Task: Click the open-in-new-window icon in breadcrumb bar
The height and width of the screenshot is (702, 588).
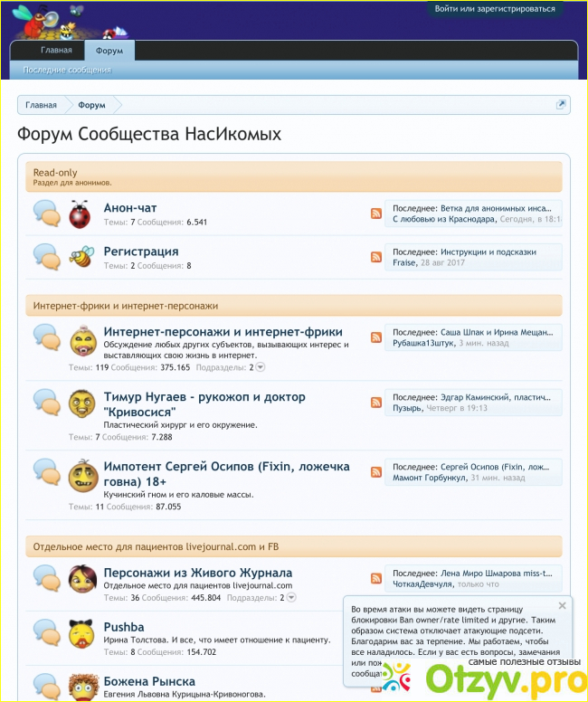Action: [x=561, y=105]
